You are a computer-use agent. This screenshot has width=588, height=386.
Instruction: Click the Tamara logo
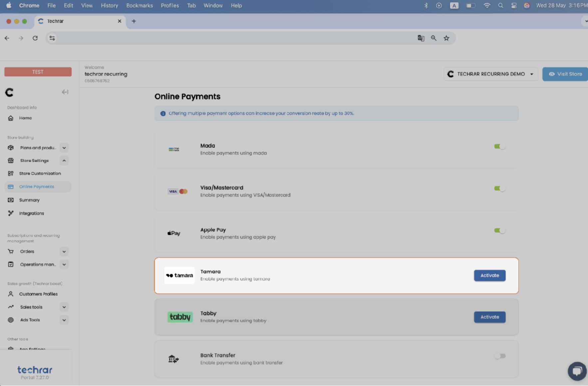[179, 276]
